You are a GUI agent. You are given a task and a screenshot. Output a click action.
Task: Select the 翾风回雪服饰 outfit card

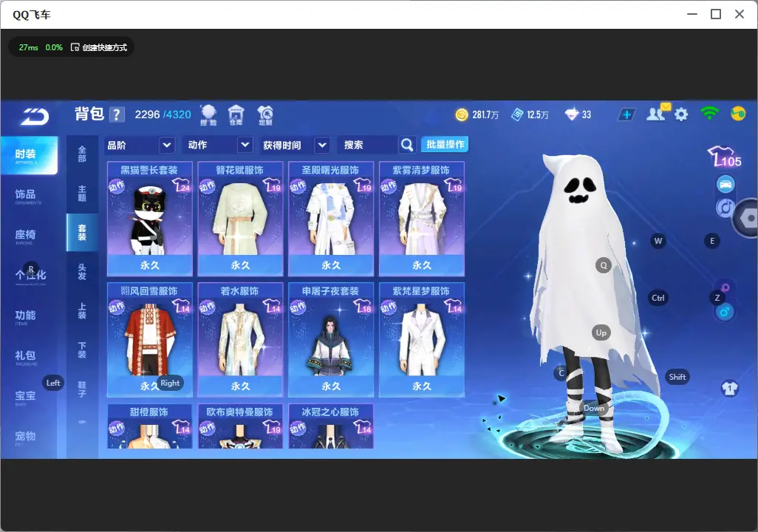(x=149, y=339)
